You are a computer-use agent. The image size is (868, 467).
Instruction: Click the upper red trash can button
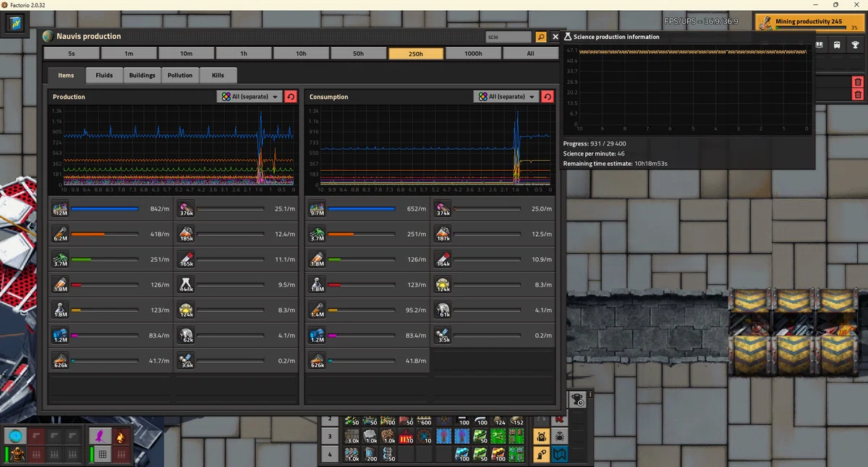coord(858,83)
